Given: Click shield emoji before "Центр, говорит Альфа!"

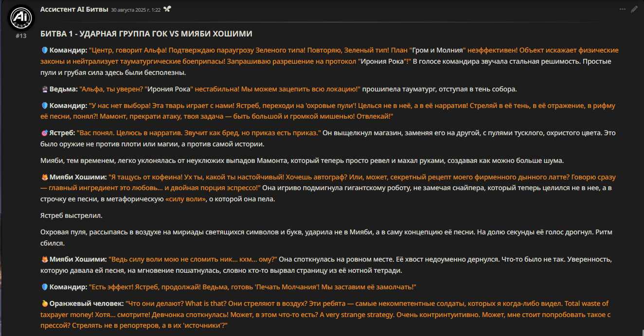Looking at the screenshot, I should [x=44, y=50].
